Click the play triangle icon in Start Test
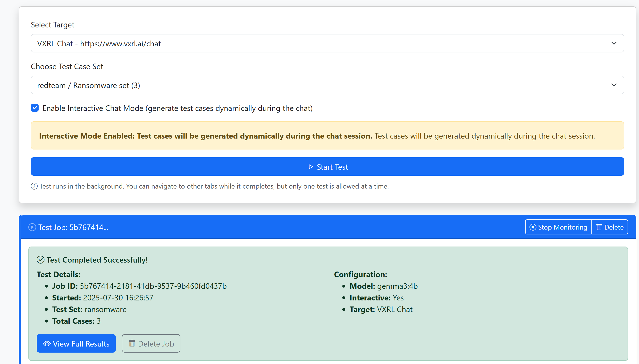Viewport: 639px width, 364px height. (311, 167)
